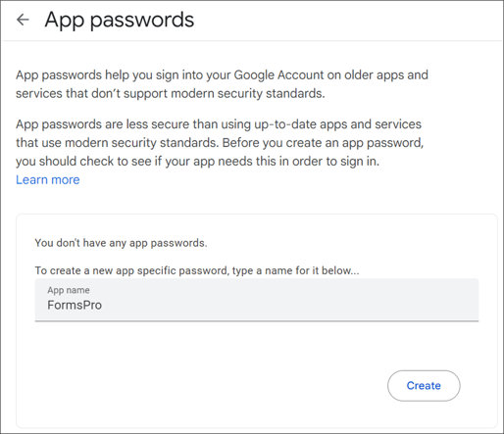504x434 pixels.
Task: Click the underline below the App name field
Action: click(257, 321)
